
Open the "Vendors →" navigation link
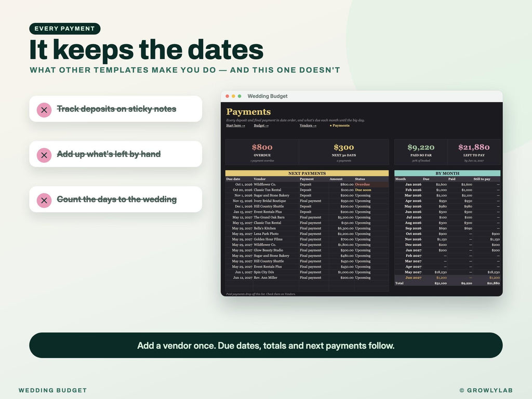point(308,126)
